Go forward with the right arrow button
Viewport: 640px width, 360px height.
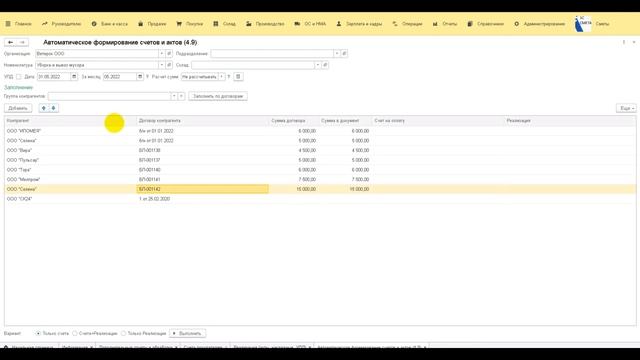[x=22, y=42]
